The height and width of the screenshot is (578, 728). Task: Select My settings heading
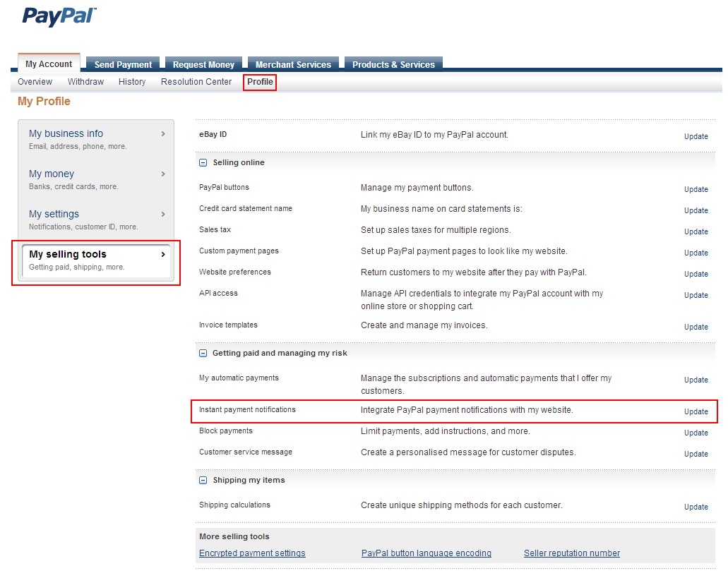tap(54, 215)
